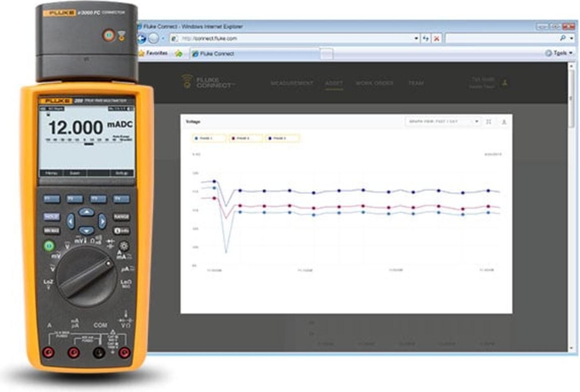Expand the address bar history dropdown arrow
Viewport: 580px width, 392px height.
coord(416,39)
